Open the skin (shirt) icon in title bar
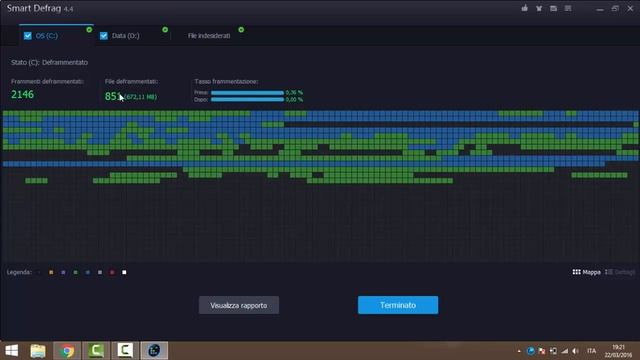Screen dimensions: 640x360 click(x=539, y=8)
